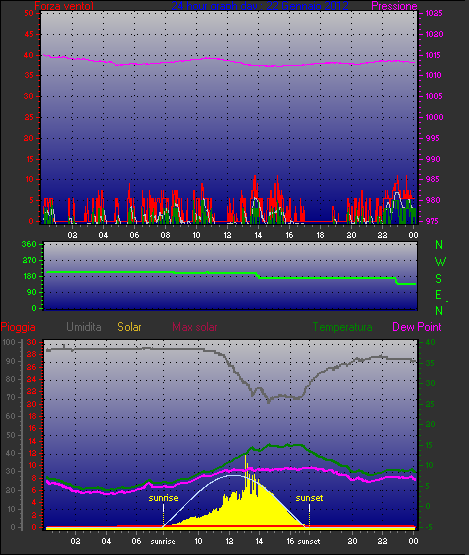The width and height of the screenshot is (469, 555).
Task: Click the yellow sunrise marker in solar graph
Action: [163, 498]
